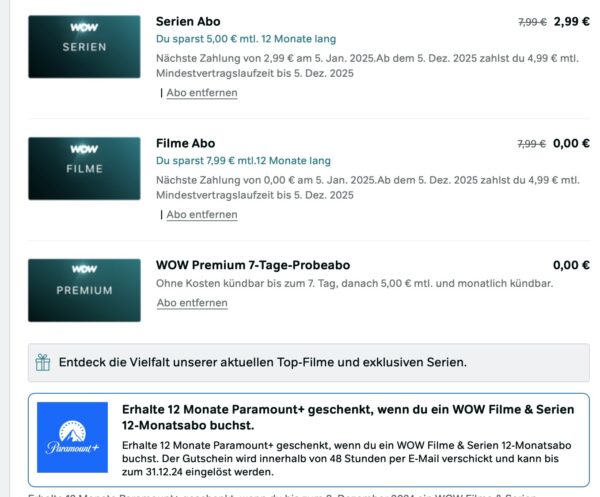The height and width of the screenshot is (497, 600).
Task: Remove the Filme Abo subscription
Action: pos(202,215)
